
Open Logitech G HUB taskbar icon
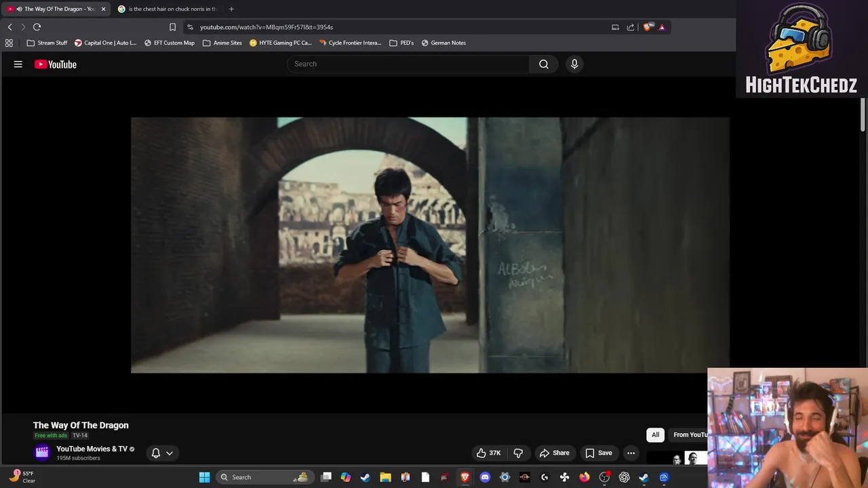[545, 477]
